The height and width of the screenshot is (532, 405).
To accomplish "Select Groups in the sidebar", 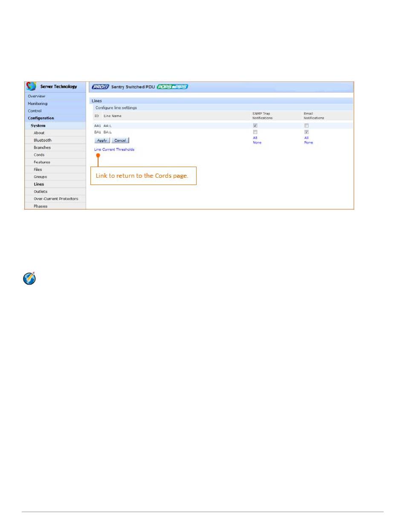I will [40, 177].
